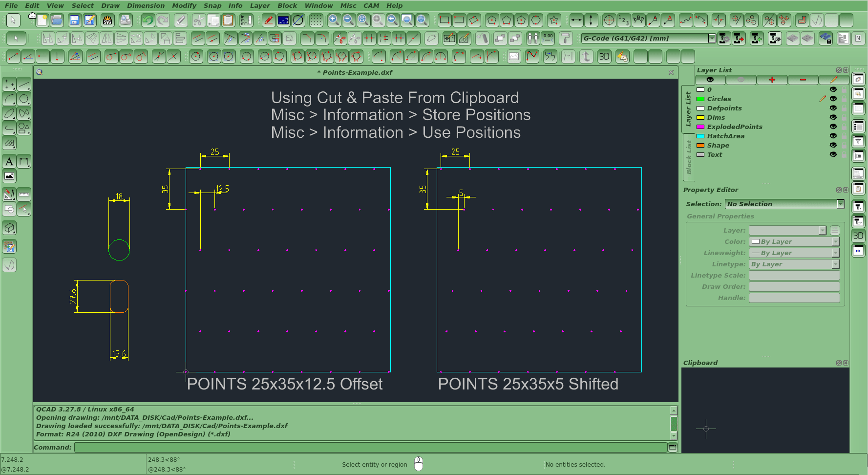This screenshot has width=868, height=475.
Task: Click the red plus add layer button
Action: (x=772, y=80)
